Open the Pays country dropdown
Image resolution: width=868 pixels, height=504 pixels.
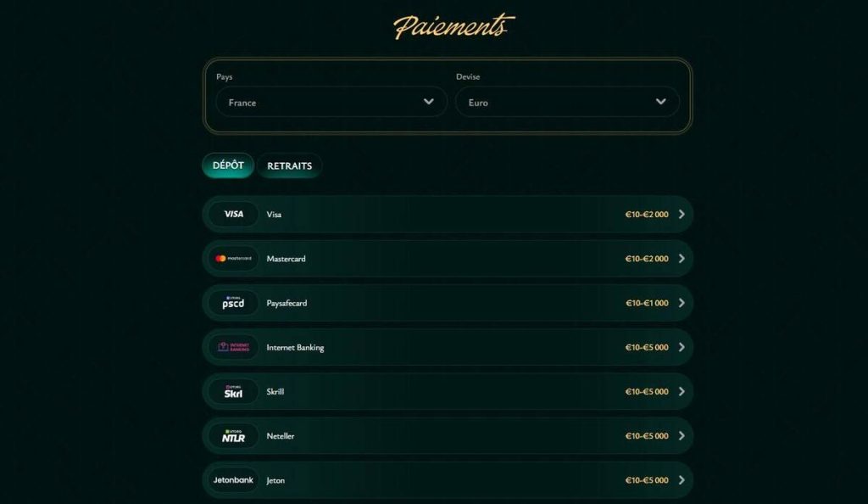coord(331,102)
